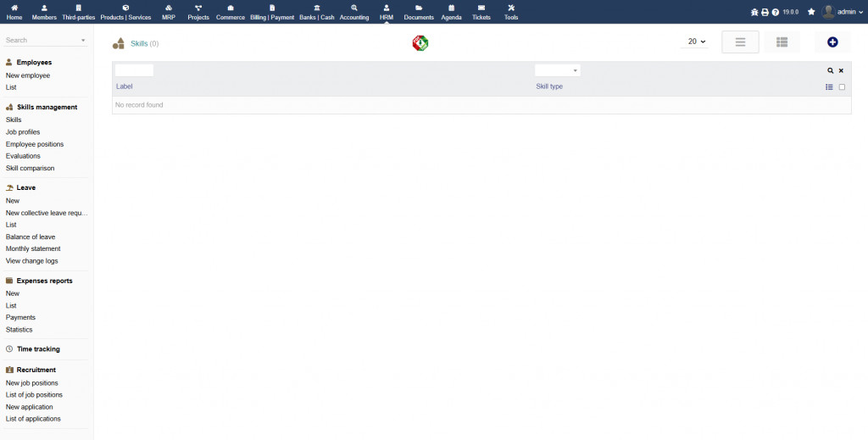868x440 pixels.
Task: Click New collective leave request link
Action: click(x=47, y=213)
